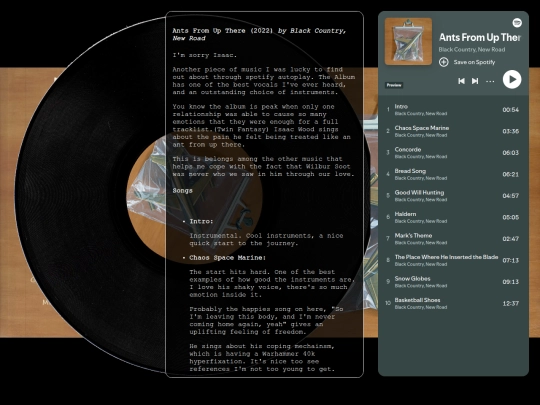Click the 09:13 duration of Snow Globes

(510, 282)
